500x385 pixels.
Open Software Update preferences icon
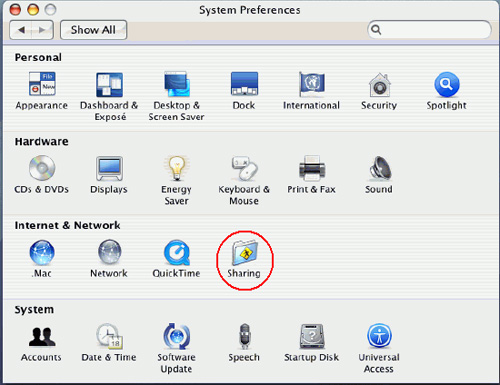177,336
